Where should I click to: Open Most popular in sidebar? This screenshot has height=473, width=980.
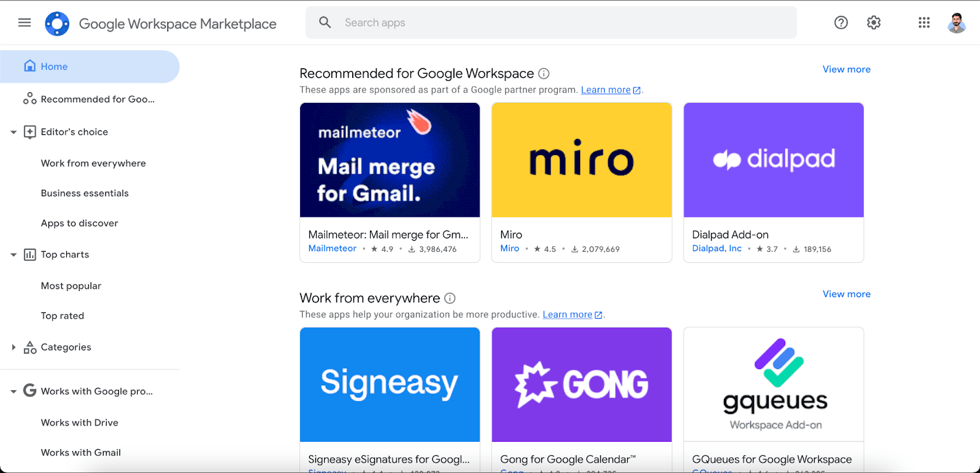(71, 286)
